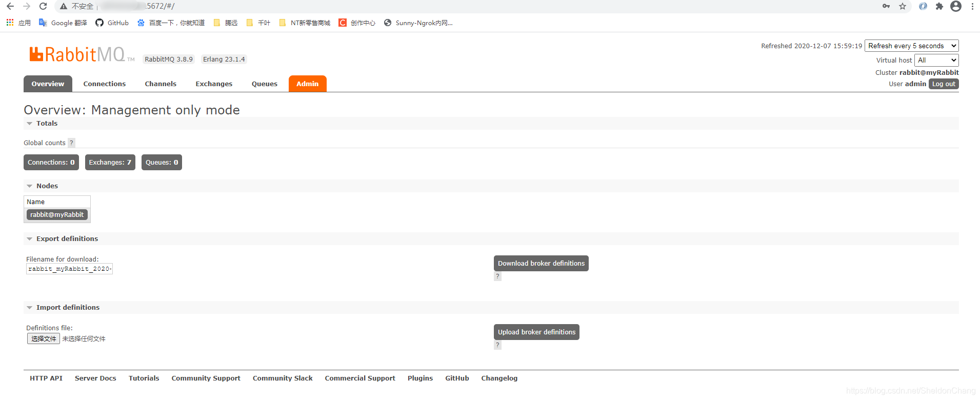The width and height of the screenshot is (980, 400).
Task: Switch to the Exchanges tab
Action: (214, 84)
